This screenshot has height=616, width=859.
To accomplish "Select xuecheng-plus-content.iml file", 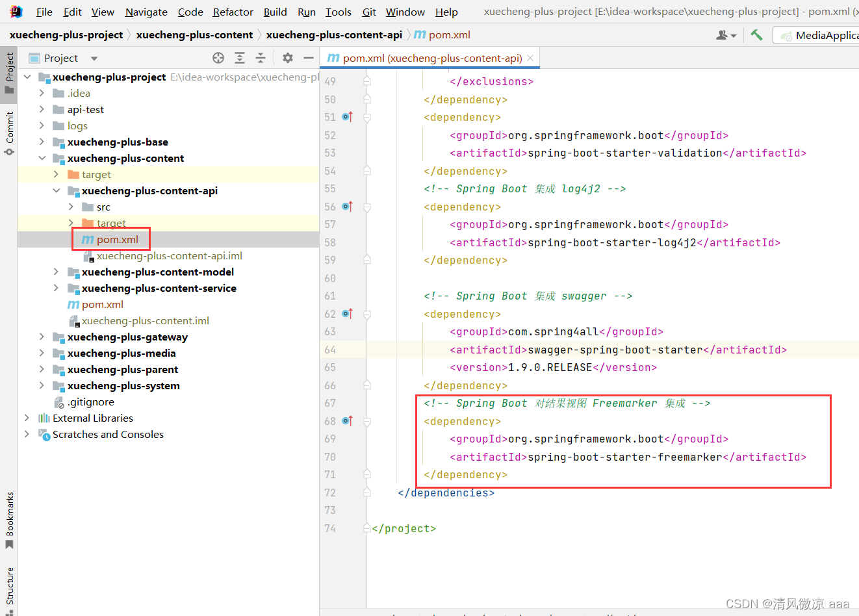I will point(146,320).
